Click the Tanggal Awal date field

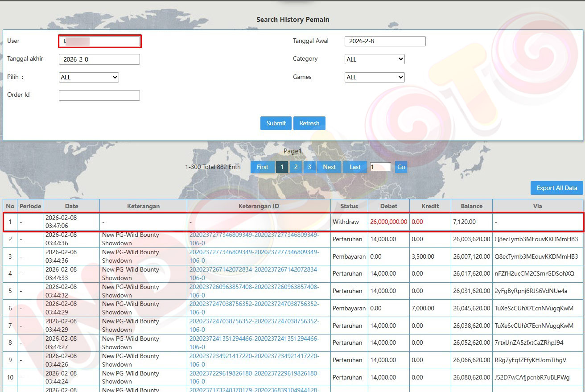click(x=385, y=41)
